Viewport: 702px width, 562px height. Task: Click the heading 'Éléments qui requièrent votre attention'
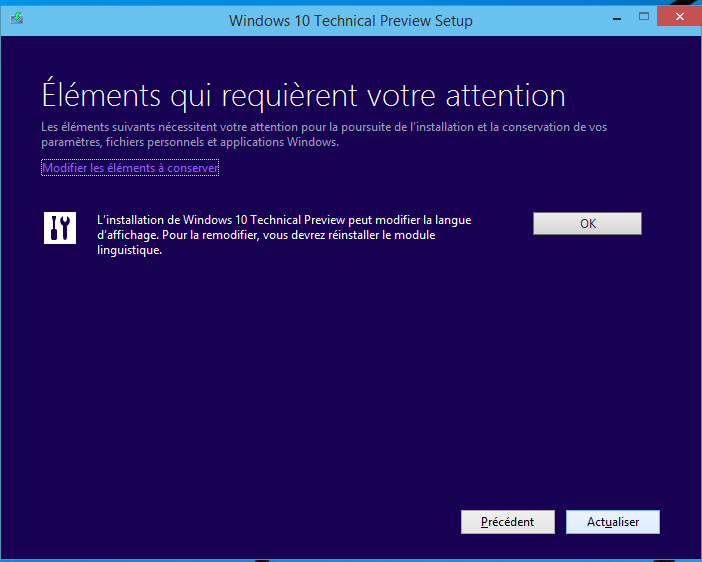(304, 94)
